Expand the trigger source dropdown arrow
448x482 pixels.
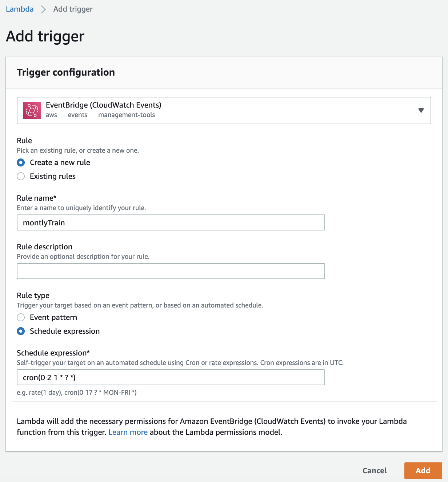(x=421, y=111)
